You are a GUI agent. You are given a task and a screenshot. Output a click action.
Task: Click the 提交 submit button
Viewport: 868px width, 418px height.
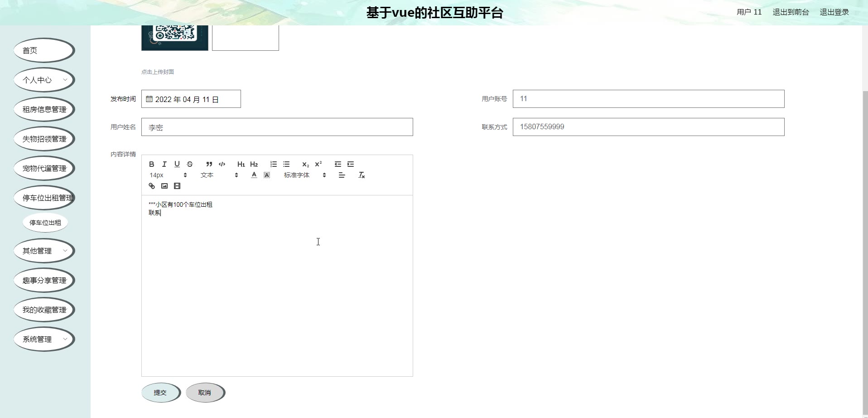161,393
